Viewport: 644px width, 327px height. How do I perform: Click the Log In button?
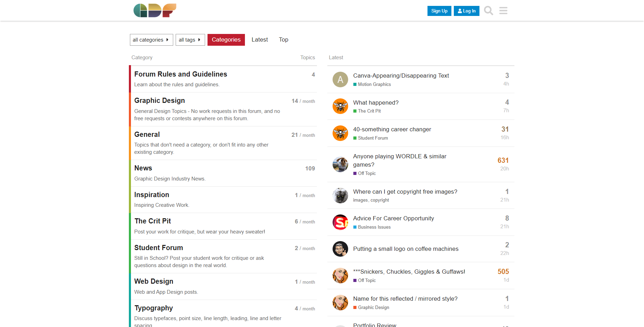[466, 11]
